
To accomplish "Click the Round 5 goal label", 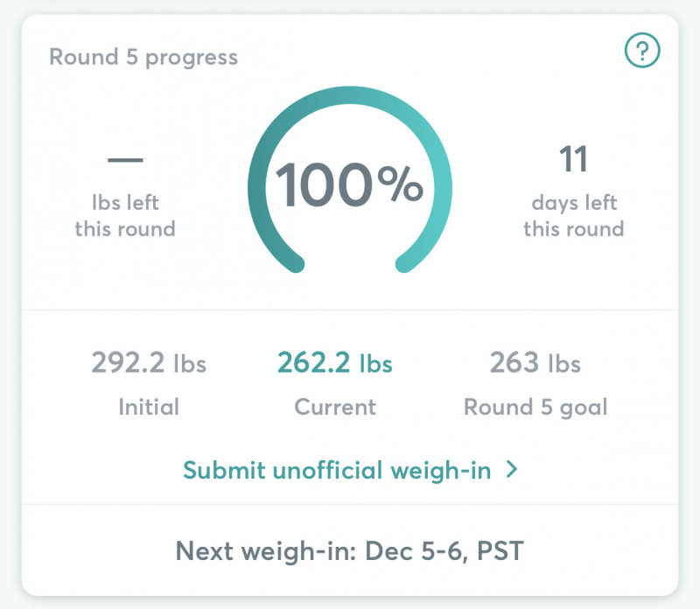I will click(535, 408).
